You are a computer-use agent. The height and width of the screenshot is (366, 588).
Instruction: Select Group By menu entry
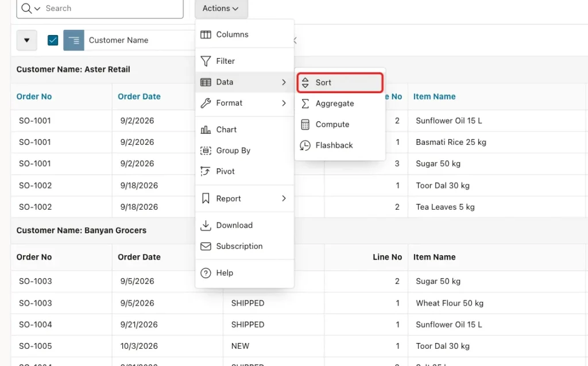click(245, 151)
